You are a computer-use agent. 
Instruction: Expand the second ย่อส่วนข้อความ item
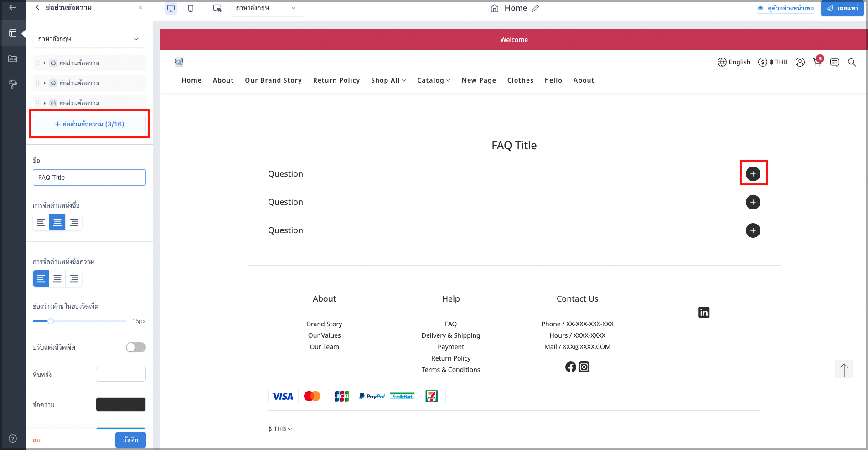point(44,83)
